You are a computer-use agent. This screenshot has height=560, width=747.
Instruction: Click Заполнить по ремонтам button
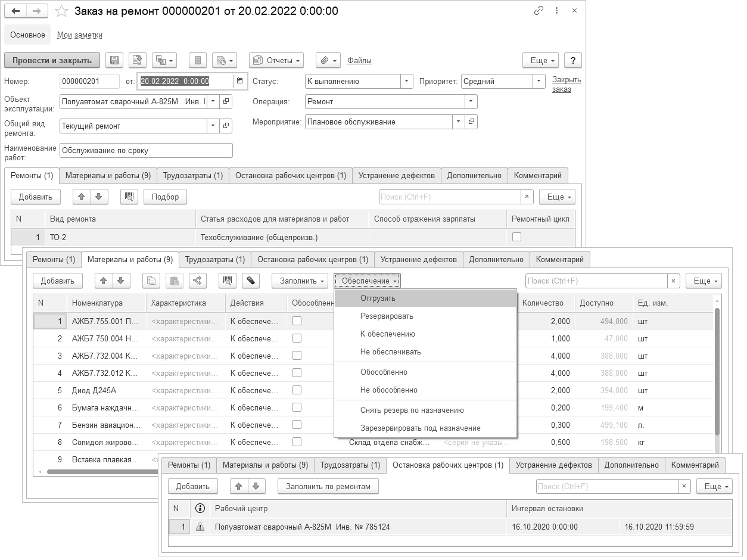(x=328, y=486)
